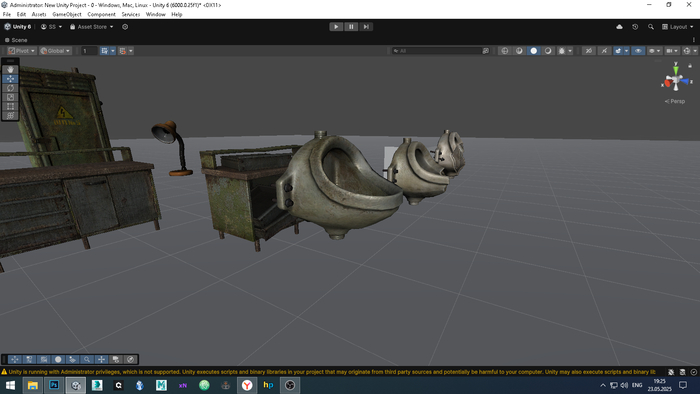
Task: Select the Scale tool
Action: click(10, 97)
